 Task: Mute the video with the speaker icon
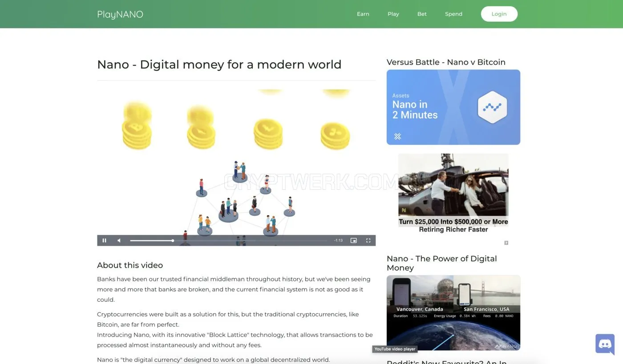tap(119, 240)
